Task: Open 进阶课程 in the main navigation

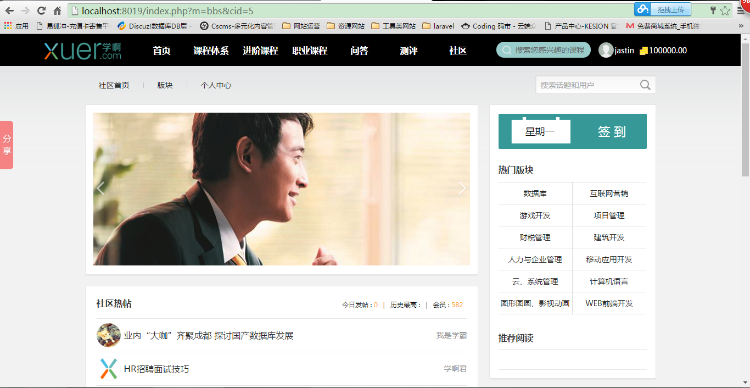Action: pos(260,51)
